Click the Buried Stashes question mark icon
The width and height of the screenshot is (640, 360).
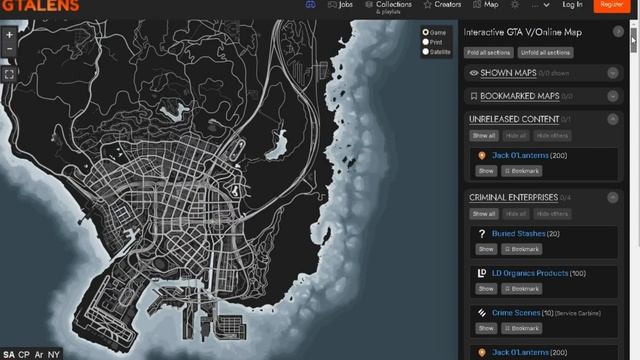pyautogui.click(x=482, y=234)
